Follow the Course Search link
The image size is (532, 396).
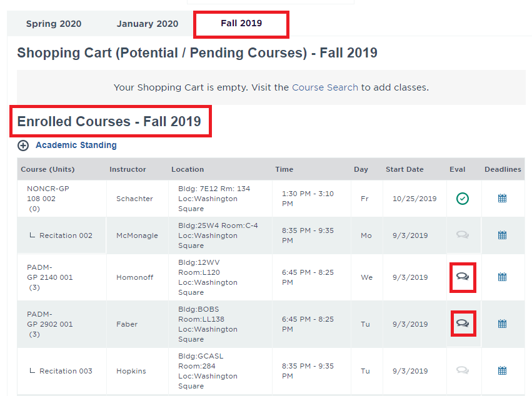[325, 87]
